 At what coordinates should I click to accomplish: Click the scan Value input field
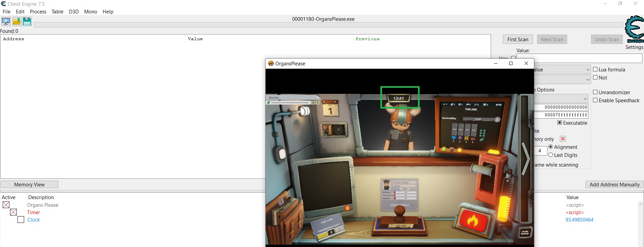click(x=579, y=58)
